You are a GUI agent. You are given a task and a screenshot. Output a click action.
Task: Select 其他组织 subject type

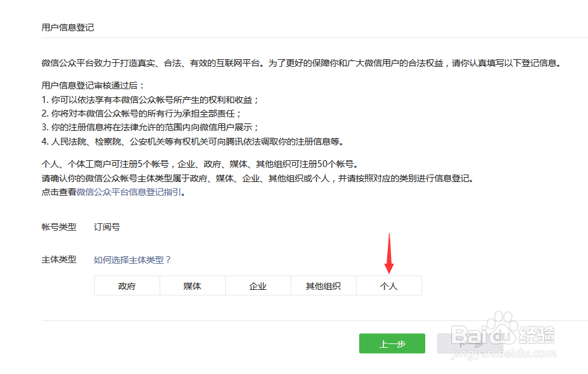click(323, 285)
